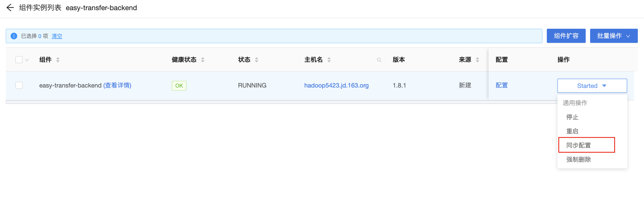Image resolution: width=644 pixels, height=202 pixels.
Task: Select 强制删除 in the operations menu
Action: coord(592,159)
